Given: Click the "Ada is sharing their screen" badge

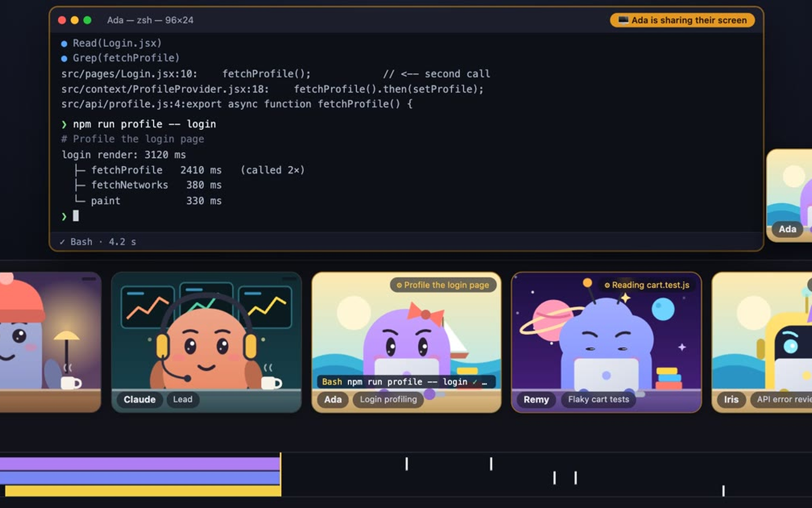Looking at the screenshot, I should point(682,20).
